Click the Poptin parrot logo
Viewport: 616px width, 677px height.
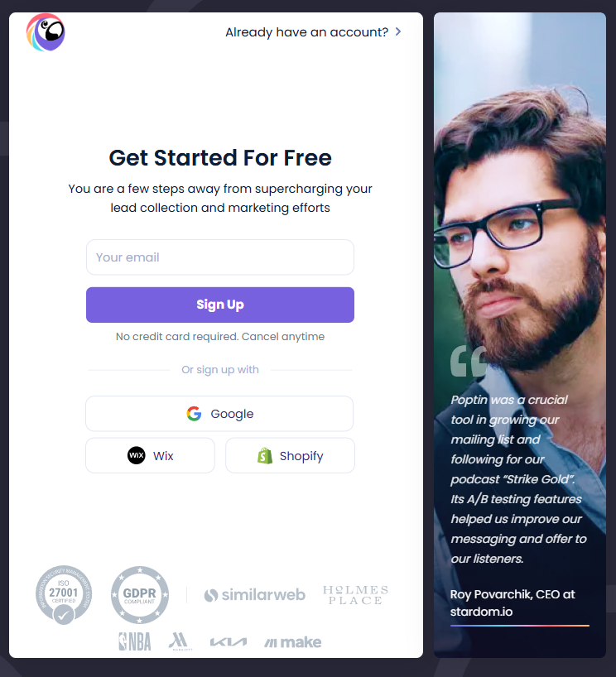(46, 32)
